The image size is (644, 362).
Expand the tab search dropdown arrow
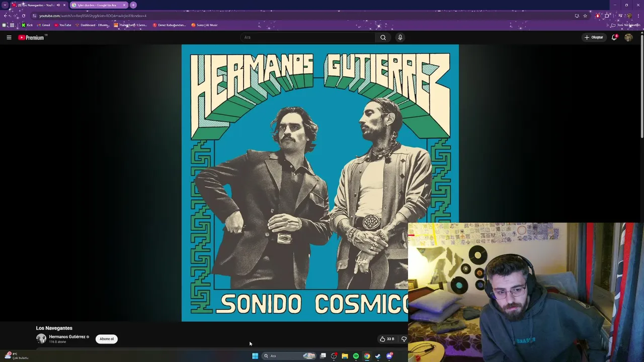[x=5, y=5]
